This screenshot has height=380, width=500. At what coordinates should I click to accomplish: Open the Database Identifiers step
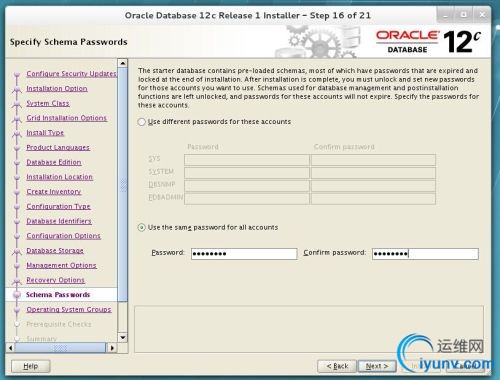tap(59, 221)
